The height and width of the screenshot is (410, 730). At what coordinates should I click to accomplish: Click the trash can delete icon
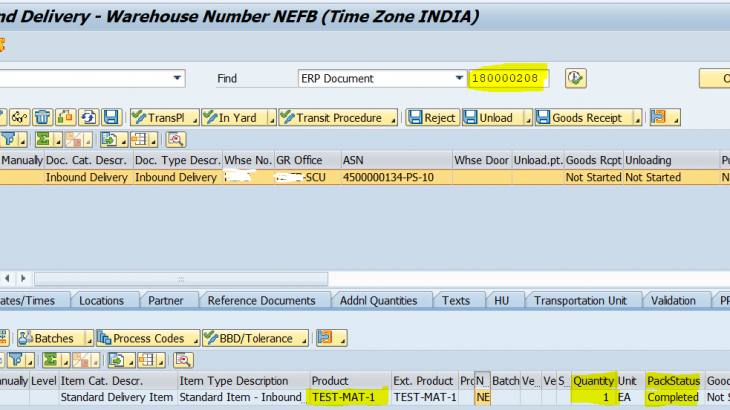point(42,117)
